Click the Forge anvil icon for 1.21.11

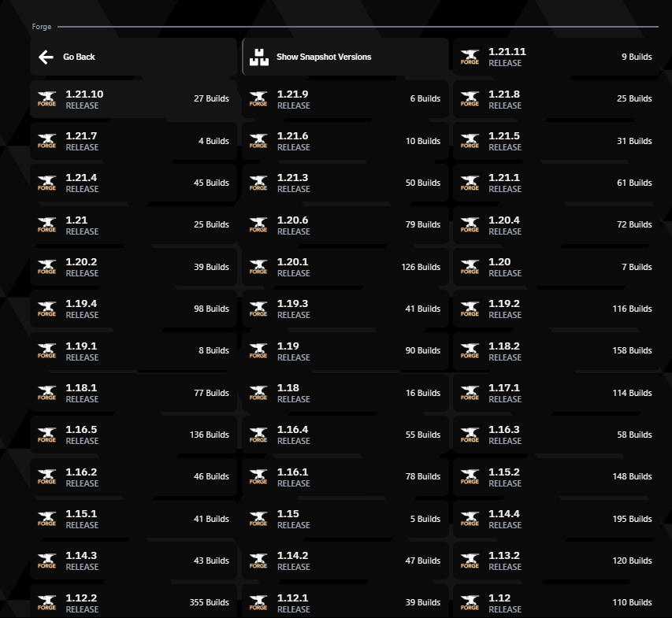tap(470, 57)
